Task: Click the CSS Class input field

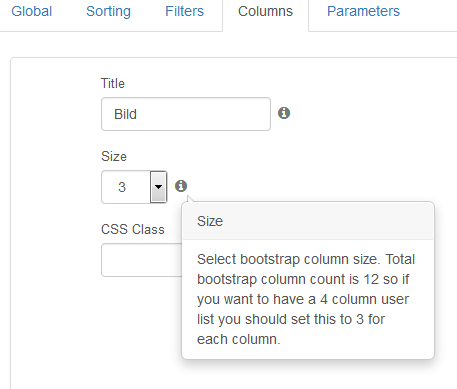Action: point(142,260)
